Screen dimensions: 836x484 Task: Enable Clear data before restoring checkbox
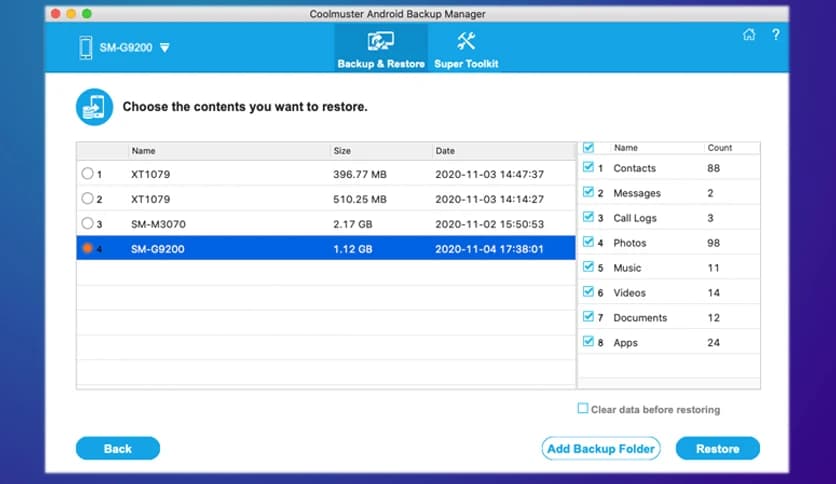(583, 408)
